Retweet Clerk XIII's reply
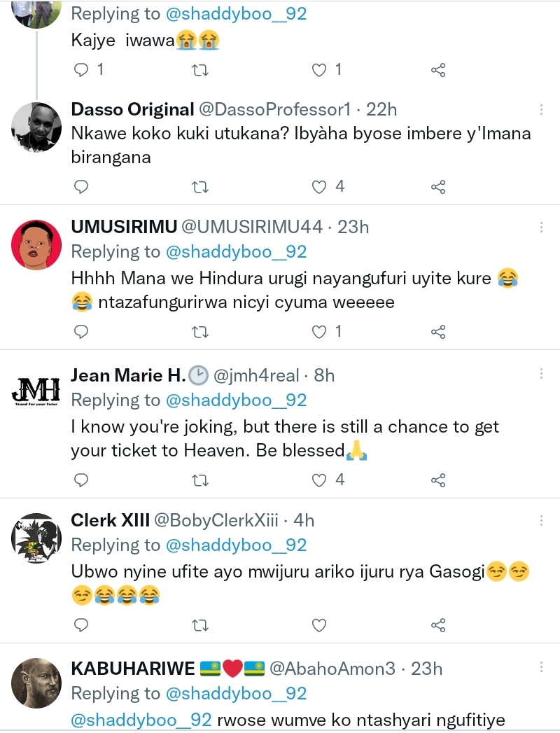The image size is (560, 733). point(199,625)
